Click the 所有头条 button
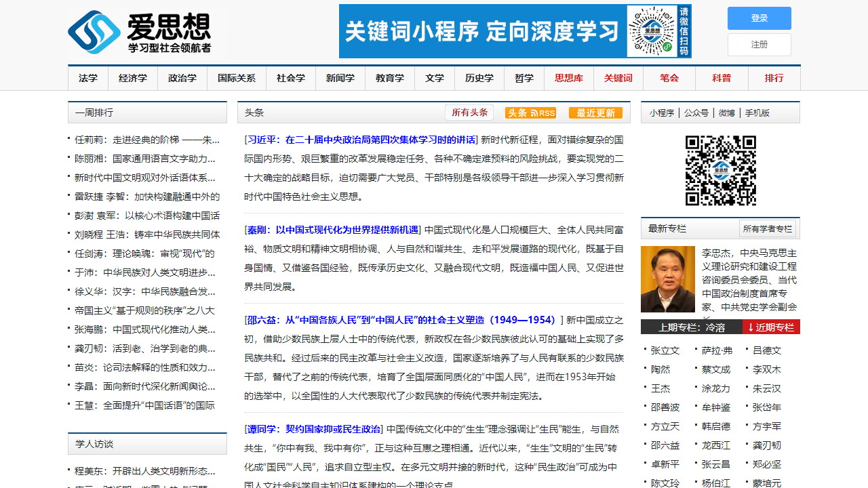 click(469, 113)
